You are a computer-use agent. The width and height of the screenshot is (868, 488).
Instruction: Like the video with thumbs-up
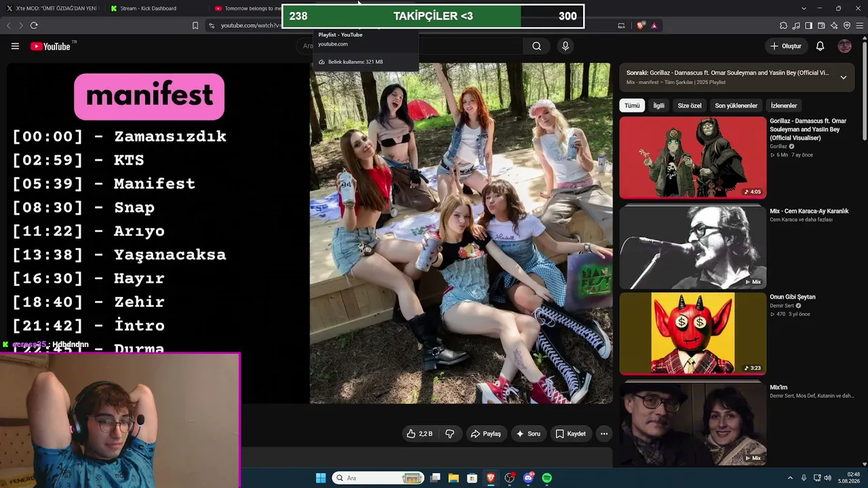419,434
